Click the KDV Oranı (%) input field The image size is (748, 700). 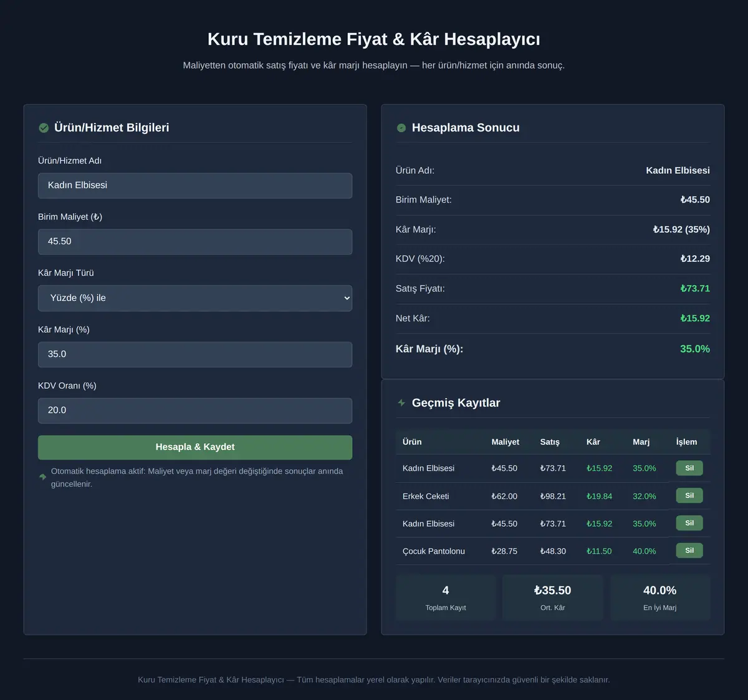pyautogui.click(x=195, y=411)
